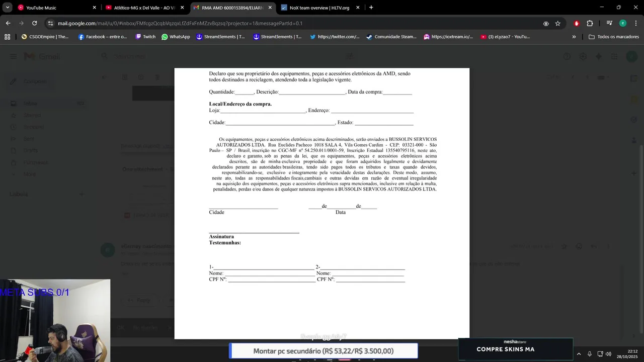Image resolution: width=644 pixels, height=362 pixels.
Task: Close the NoX team overview tab
Action: point(358,8)
